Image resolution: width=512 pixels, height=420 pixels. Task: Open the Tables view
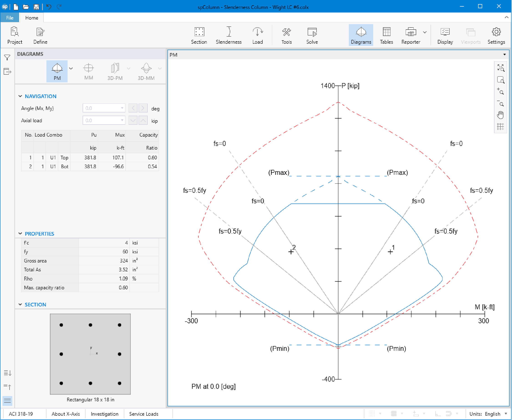(x=386, y=35)
